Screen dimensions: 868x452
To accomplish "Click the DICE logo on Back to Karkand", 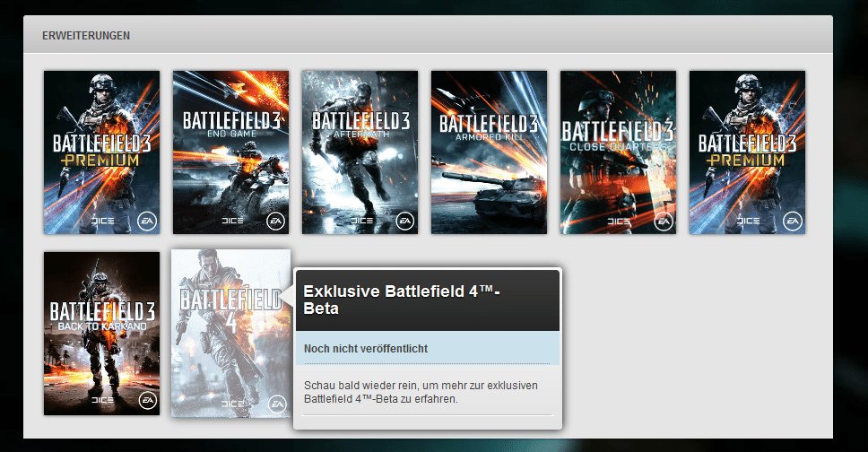I will click(101, 401).
